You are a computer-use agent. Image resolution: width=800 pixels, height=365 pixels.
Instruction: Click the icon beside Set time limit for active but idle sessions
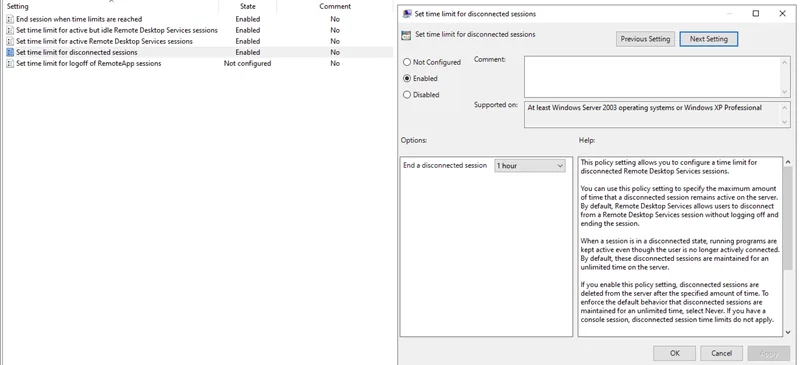pyautogui.click(x=10, y=30)
